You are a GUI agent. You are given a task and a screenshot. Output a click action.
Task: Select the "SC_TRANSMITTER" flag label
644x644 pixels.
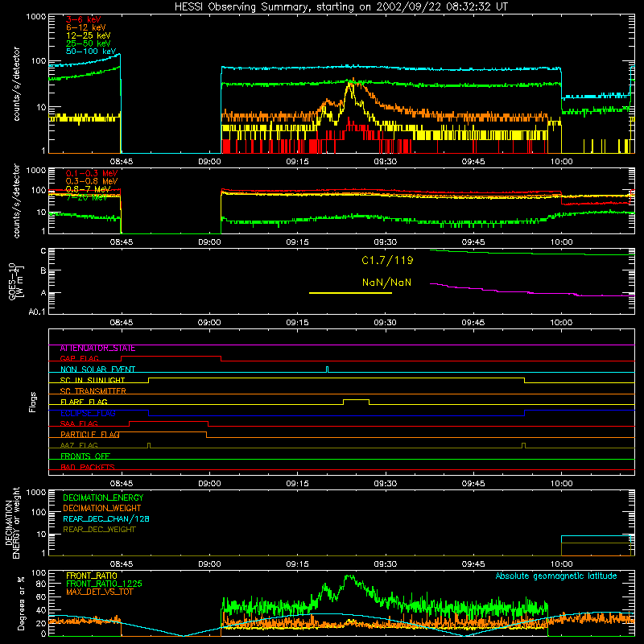[x=93, y=391]
